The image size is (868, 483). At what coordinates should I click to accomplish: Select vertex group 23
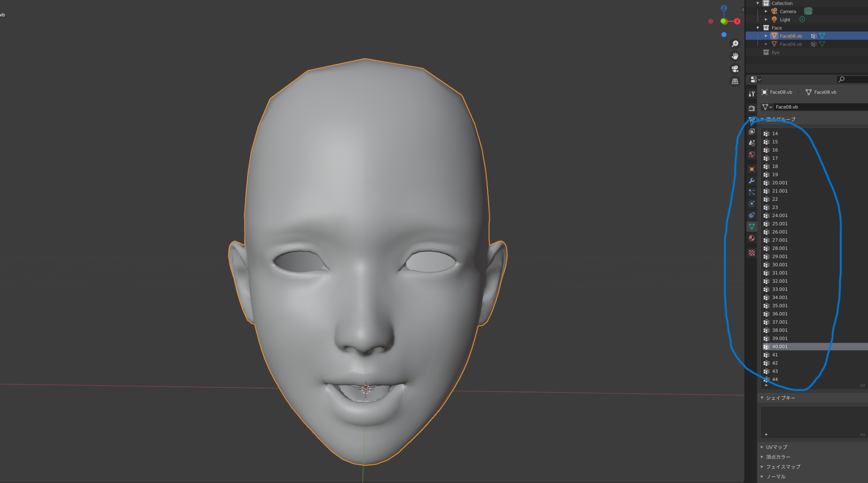[x=815, y=207]
